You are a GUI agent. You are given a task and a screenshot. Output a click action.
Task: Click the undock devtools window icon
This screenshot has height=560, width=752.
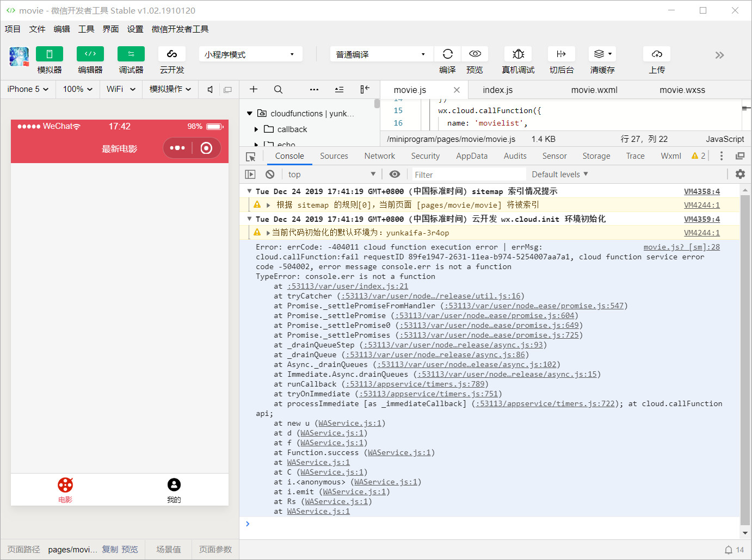click(x=740, y=156)
